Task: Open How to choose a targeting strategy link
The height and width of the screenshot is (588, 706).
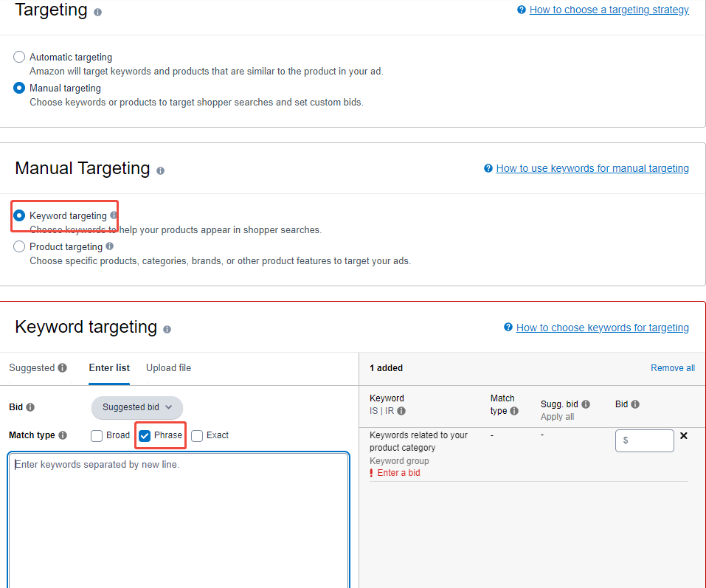Action: [609, 10]
